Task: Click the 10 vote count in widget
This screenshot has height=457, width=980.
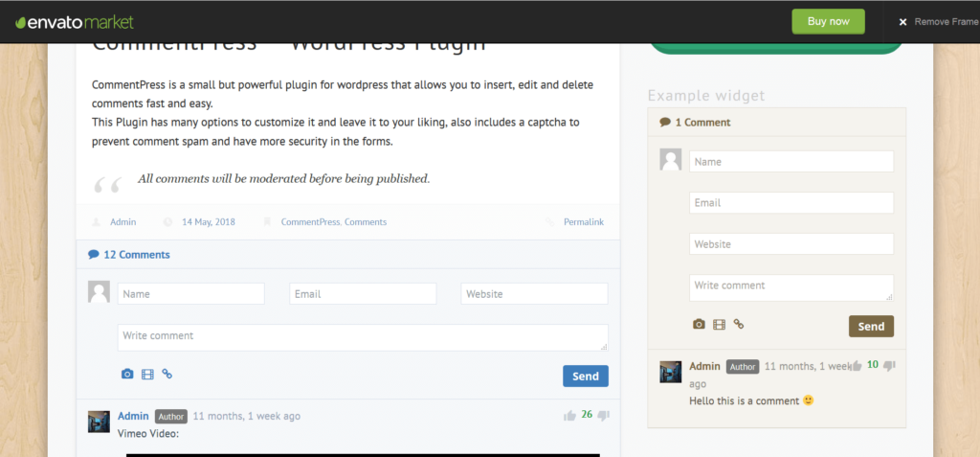Action: (x=873, y=364)
